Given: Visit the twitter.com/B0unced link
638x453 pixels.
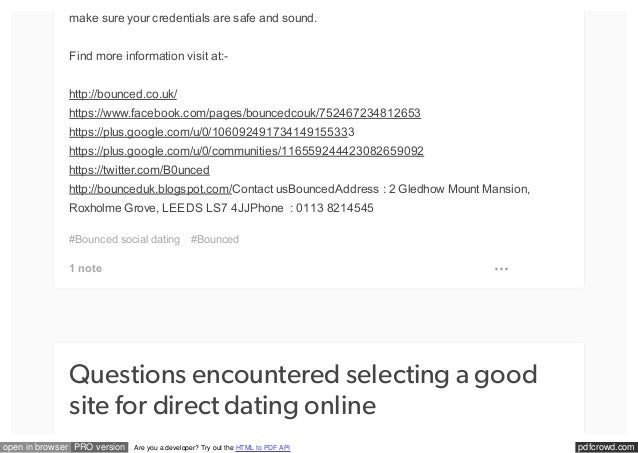Looking at the screenshot, I should pos(139,170).
